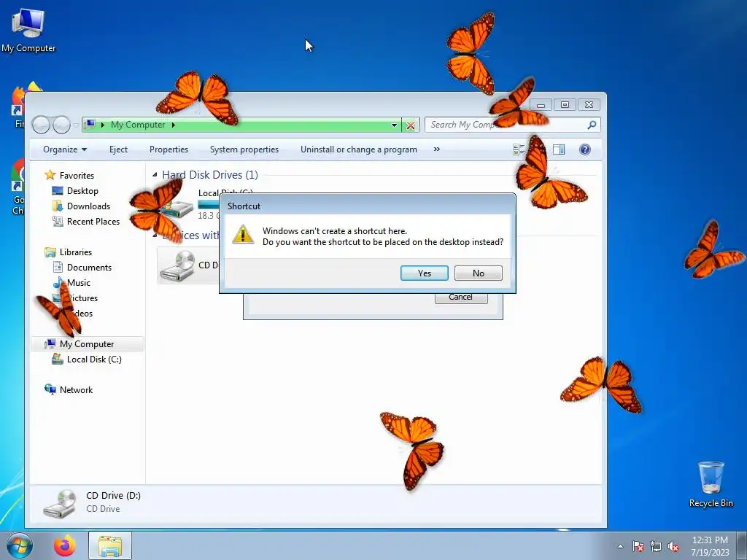
Task: Expand arrow after My Computer in address bar
Action: tap(174, 125)
